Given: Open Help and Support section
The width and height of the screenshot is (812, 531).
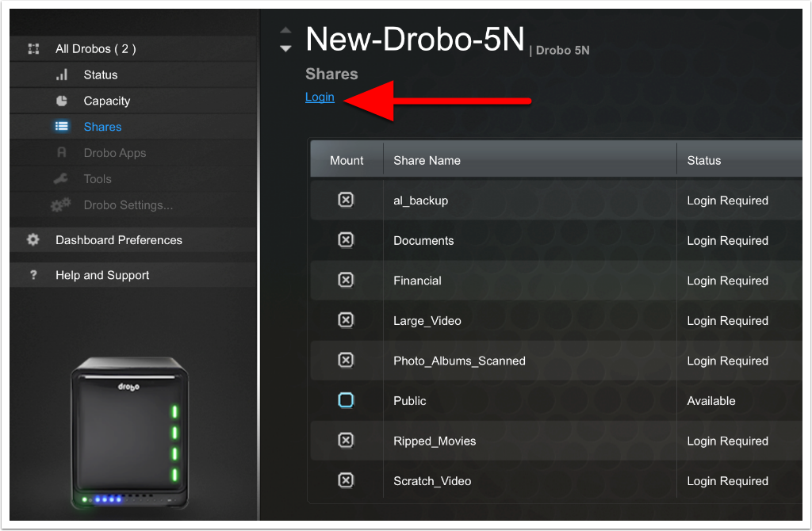Looking at the screenshot, I should point(102,275).
